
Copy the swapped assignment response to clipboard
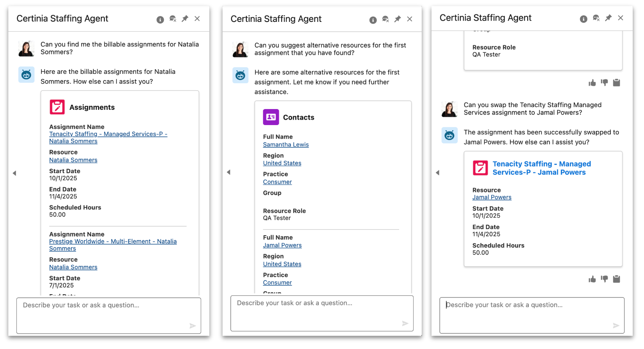[616, 279]
